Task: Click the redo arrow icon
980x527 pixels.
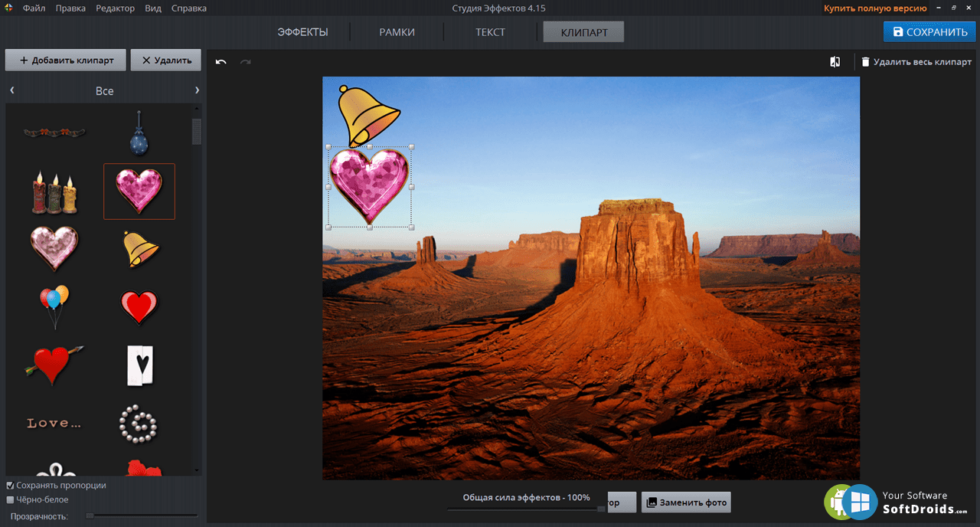Action: click(245, 61)
